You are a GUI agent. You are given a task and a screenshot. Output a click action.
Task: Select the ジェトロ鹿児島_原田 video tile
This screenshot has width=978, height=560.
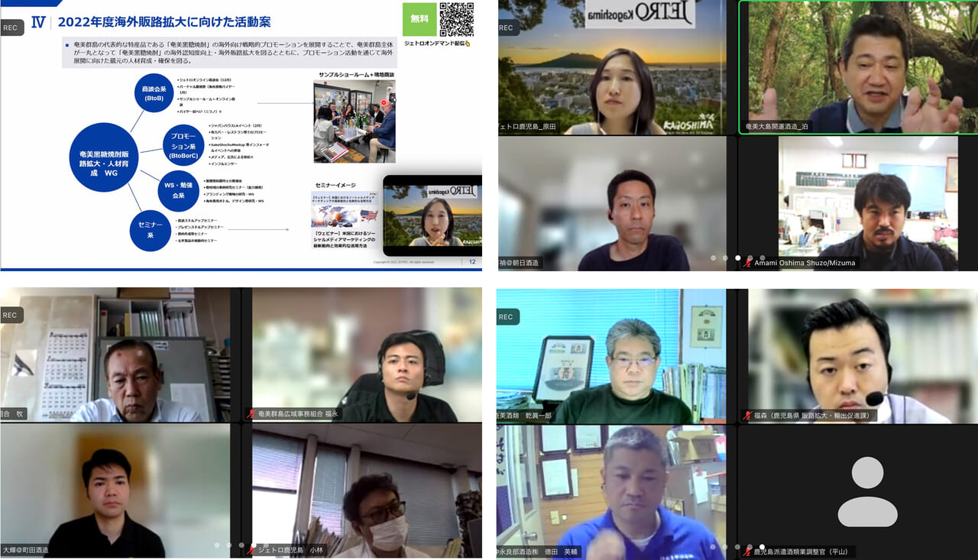click(611, 67)
